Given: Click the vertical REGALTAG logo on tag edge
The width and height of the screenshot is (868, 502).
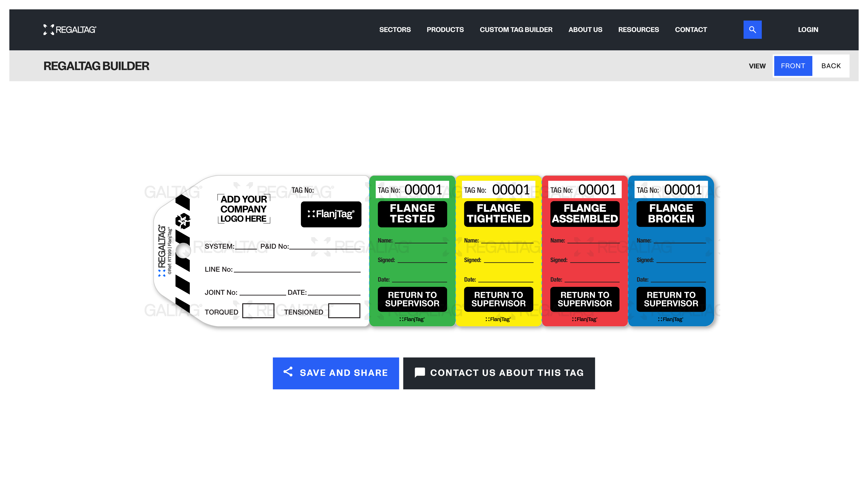Looking at the screenshot, I should [162, 250].
